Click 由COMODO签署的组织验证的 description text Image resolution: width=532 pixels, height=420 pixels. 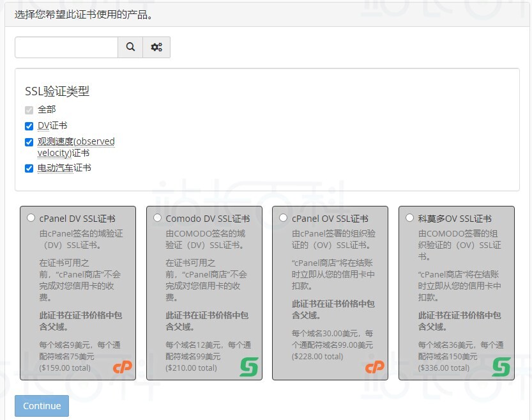(x=459, y=245)
